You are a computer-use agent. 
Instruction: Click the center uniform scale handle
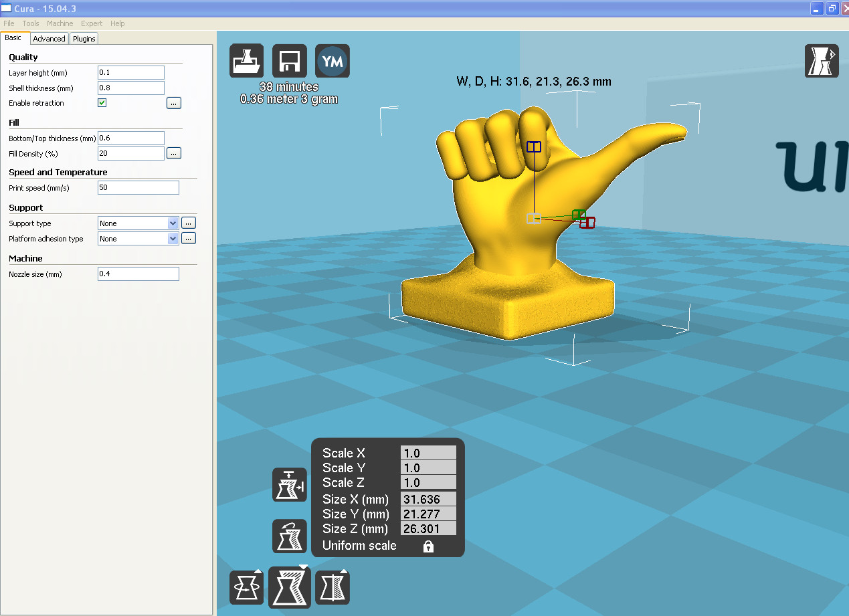pos(533,218)
